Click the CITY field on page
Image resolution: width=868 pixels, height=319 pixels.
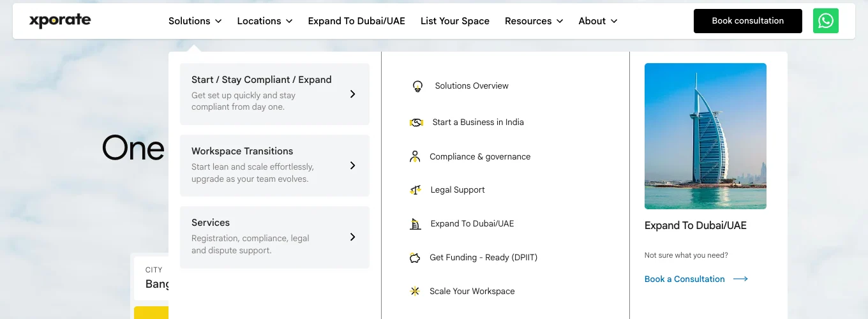click(151, 277)
